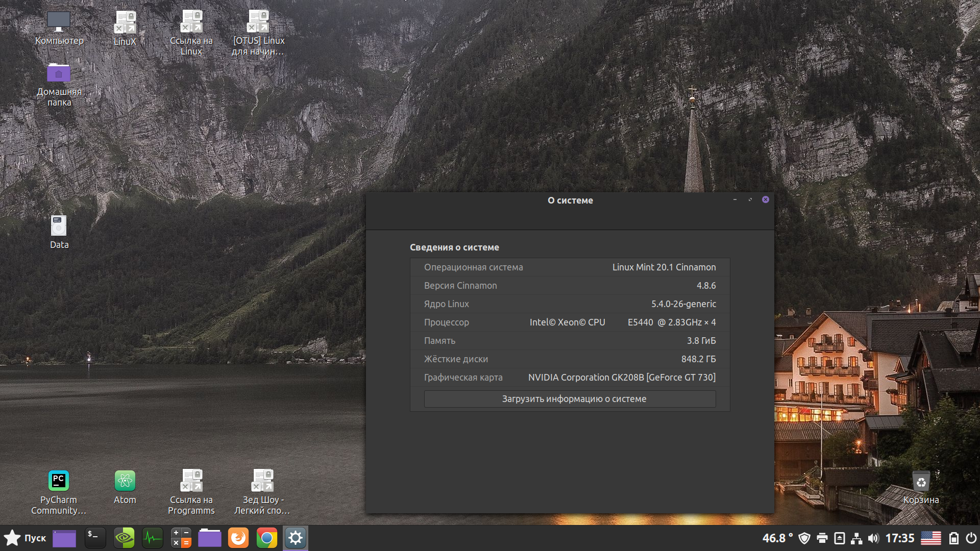Open the sound volume applet
Screen dimensions: 980x551
(x=873, y=538)
